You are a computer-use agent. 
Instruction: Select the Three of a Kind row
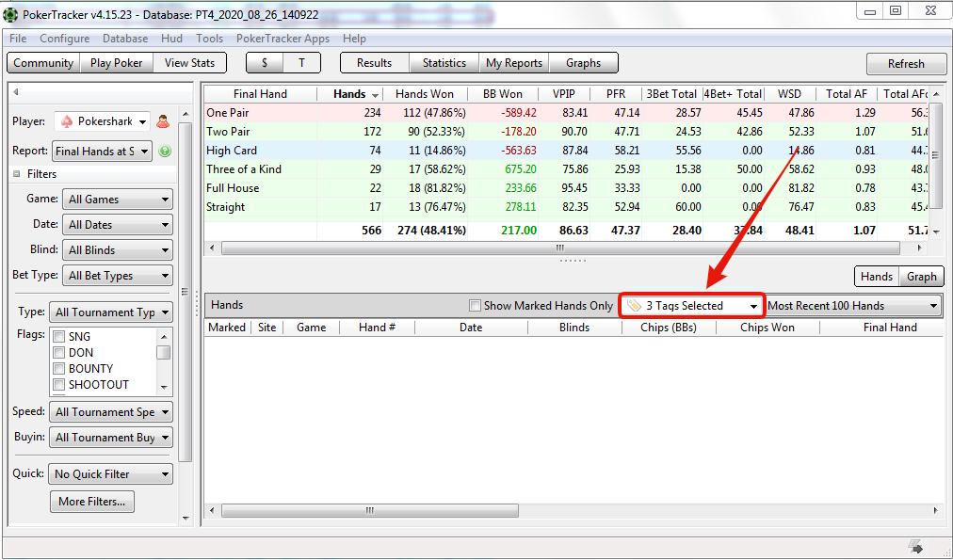pyautogui.click(x=567, y=169)
